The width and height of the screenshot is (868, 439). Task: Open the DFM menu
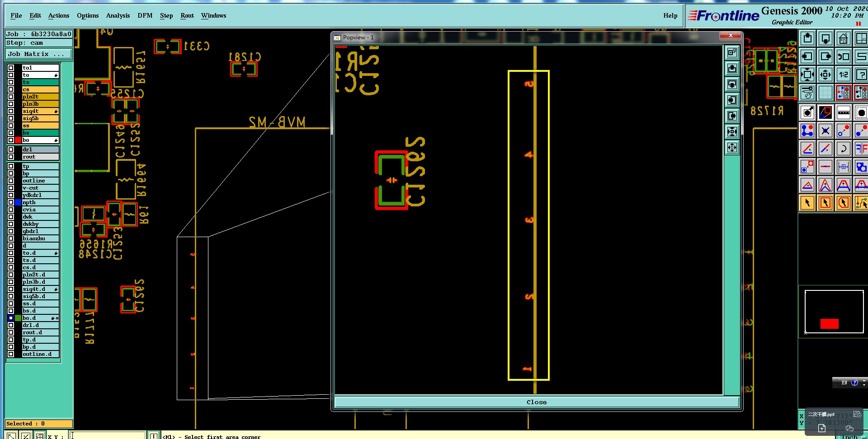(145, 15)
